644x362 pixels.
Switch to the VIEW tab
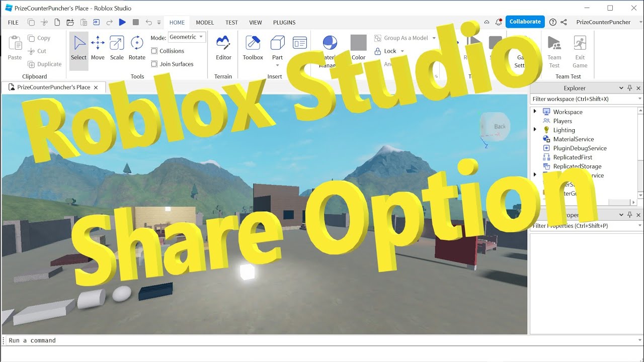coord(256,22)
